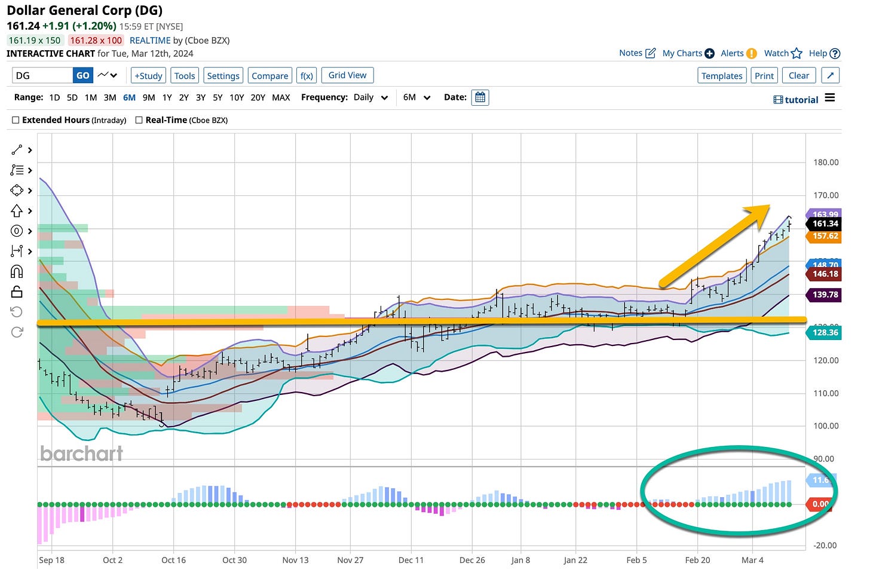870x588 pixels.
Task: Select the up-arrow marker tool icon
Action: [x=17, y=211]
